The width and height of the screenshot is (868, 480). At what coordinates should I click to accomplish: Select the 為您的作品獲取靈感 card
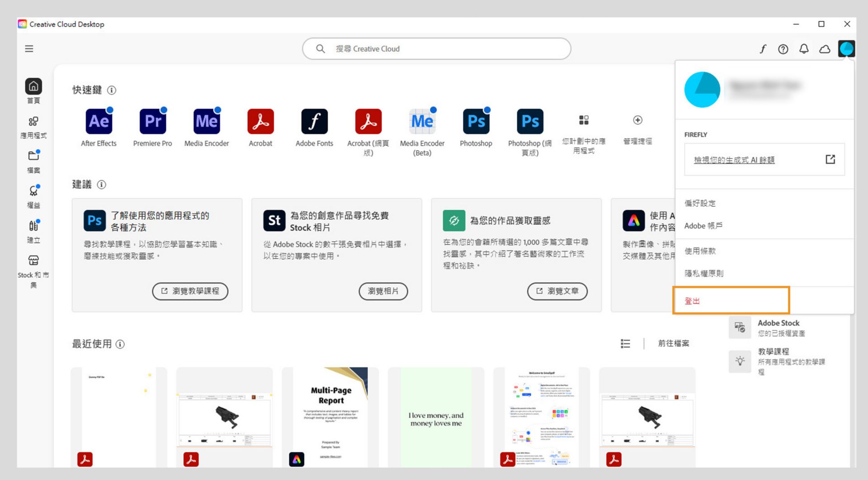[516, 255]
